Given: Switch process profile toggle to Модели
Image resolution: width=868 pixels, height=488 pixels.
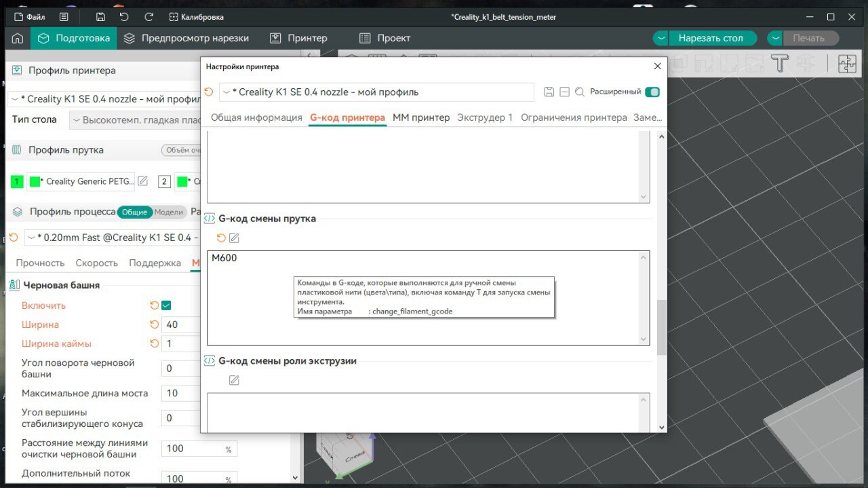Looking at the screenshot, I should point(169,212).
